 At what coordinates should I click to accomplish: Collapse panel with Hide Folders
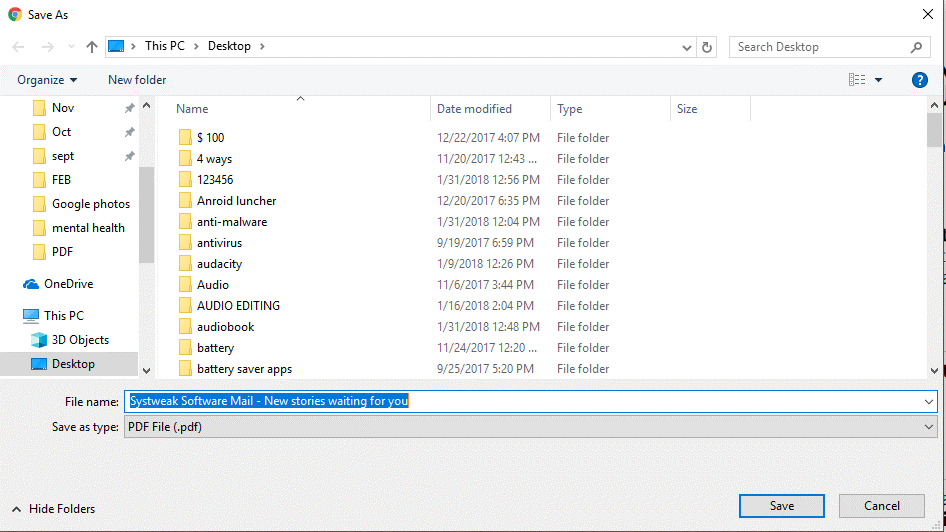[x=53, y=508]
